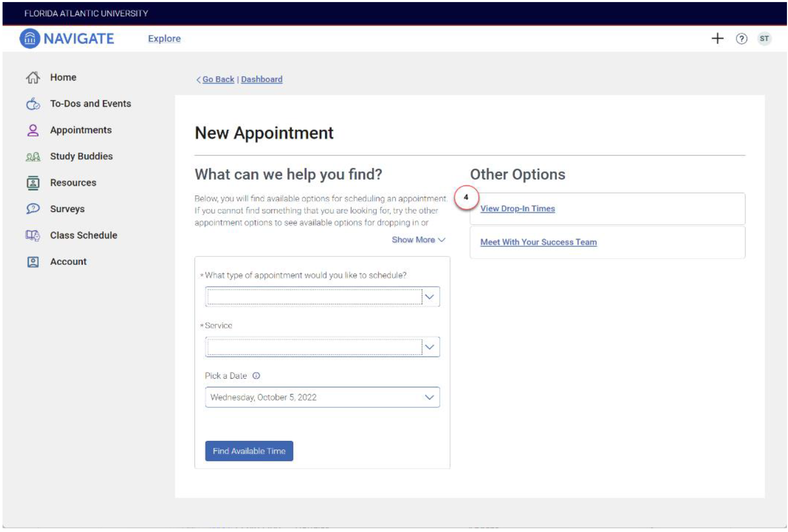Open the View Drop-In Times link
This screenshot has height=532, width=788.
(x=517, y=209)
